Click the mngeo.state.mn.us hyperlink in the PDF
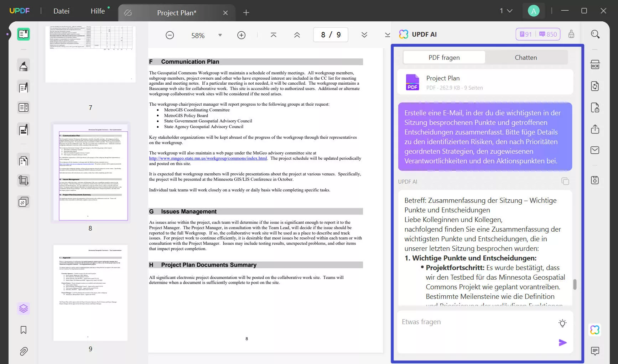618x364 pixels. tap(208, 158)
